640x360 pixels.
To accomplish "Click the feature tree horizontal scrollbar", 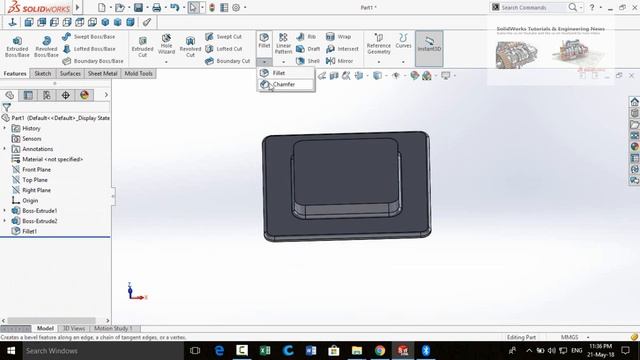I will [51, 321].
